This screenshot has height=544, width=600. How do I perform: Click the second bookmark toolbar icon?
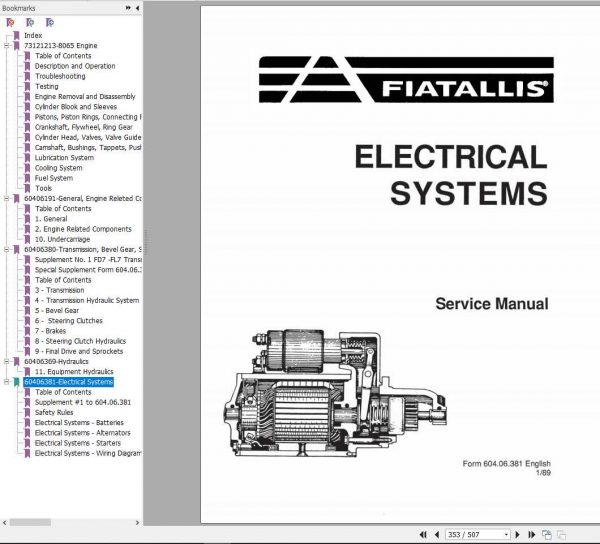30,23
